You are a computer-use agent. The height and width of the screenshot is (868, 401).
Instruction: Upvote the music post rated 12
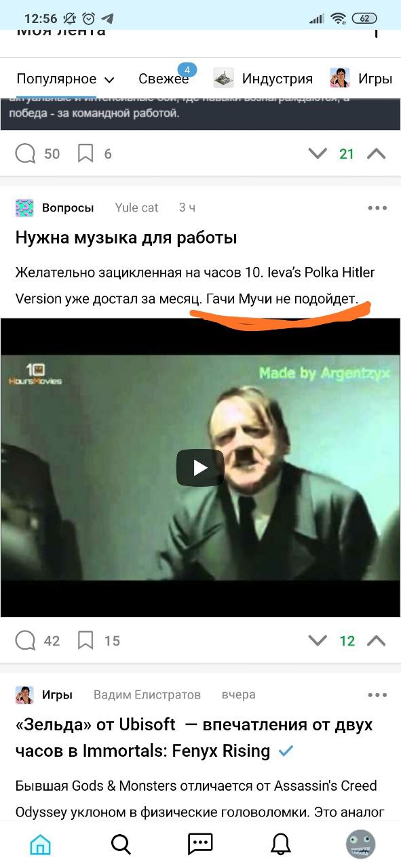coord(376,641)
